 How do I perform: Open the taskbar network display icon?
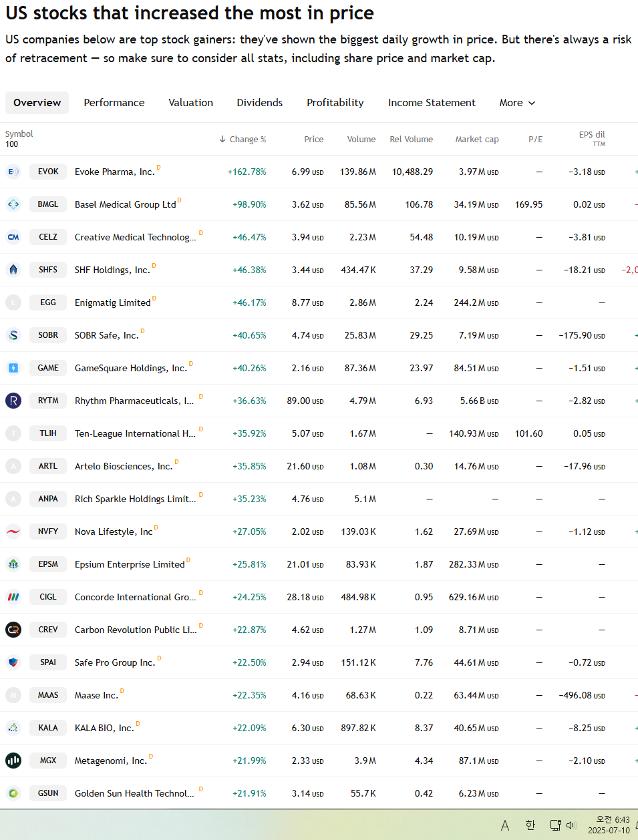coord(555,825)
